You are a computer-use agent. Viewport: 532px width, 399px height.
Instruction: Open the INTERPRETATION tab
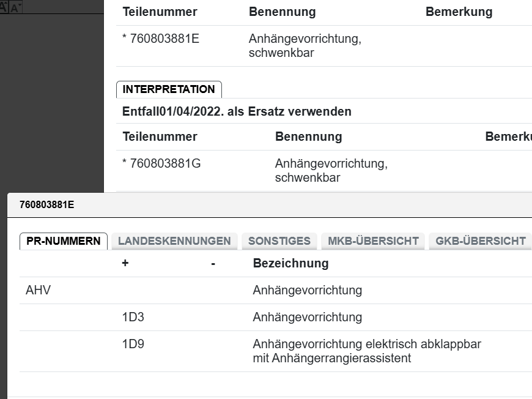(x=169, y=89)
